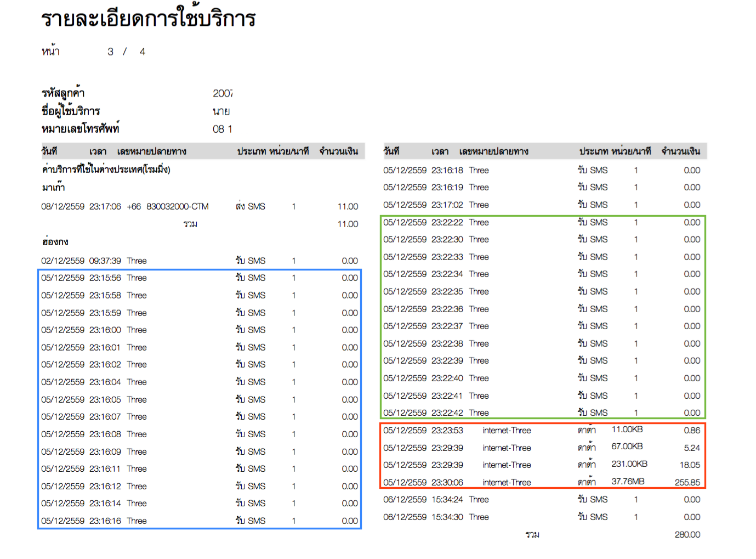Select the time "23:16:19"
This screenshot has height=559, width=756.
point(447,188)
